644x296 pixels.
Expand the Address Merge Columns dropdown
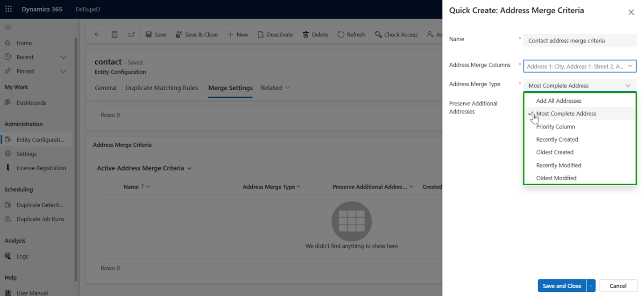[x=630, y=66]
